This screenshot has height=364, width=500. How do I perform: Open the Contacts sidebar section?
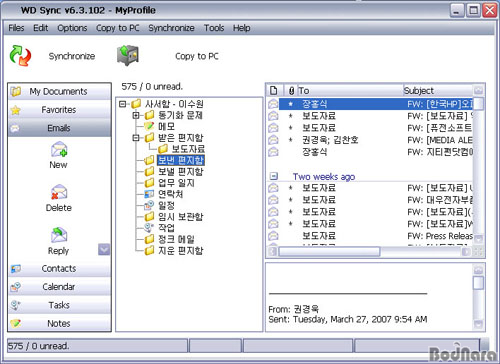point(59,268)
